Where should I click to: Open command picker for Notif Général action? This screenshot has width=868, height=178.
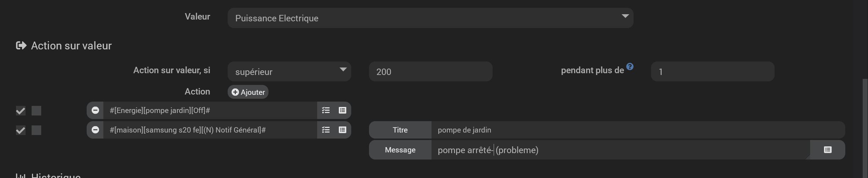[x=342, y=130]
